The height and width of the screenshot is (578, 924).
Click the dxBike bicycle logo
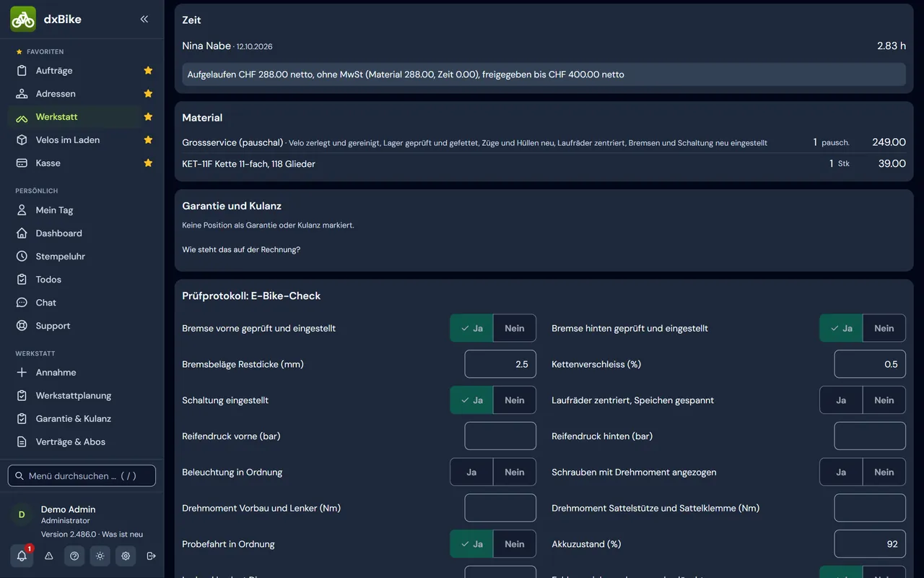pyautogui.click(x=23, y=20)
